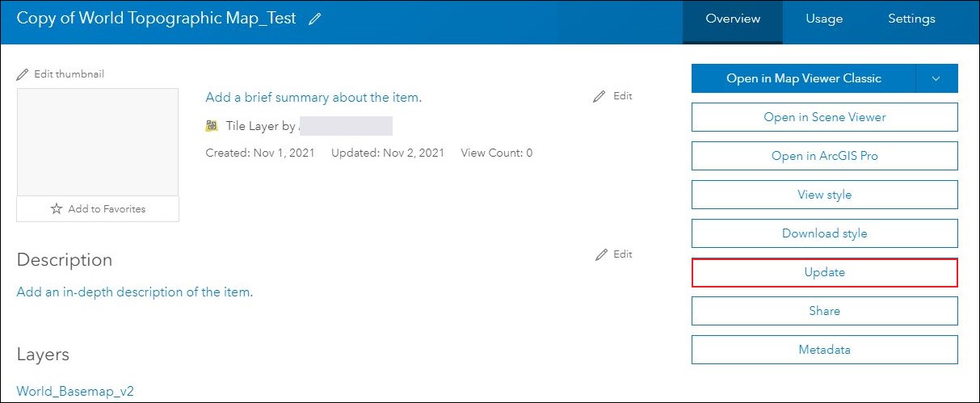Open in Map Viewer Classic
The image size is (980, 403).
(804, 78)
